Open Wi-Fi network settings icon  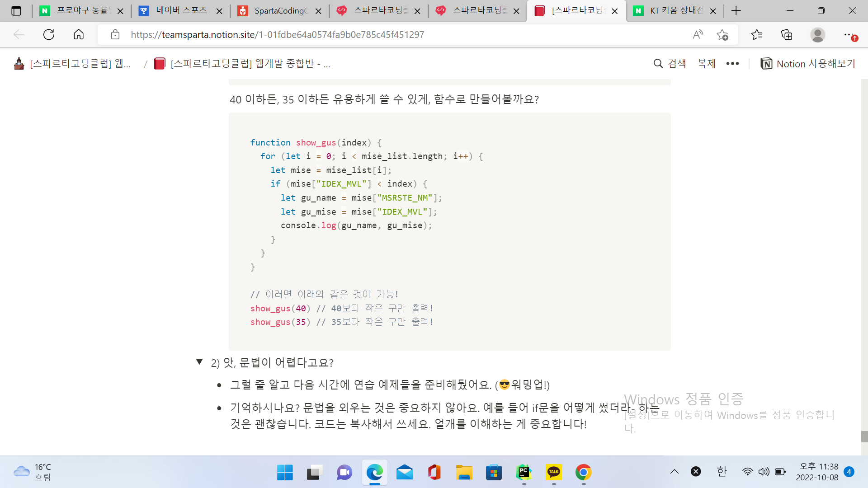[x=748, y=472]
